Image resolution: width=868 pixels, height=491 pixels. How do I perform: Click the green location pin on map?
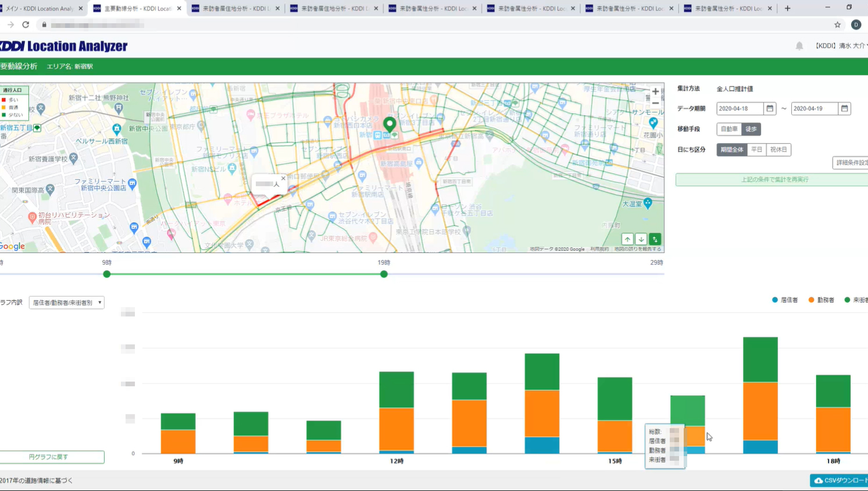click(390, 123)
